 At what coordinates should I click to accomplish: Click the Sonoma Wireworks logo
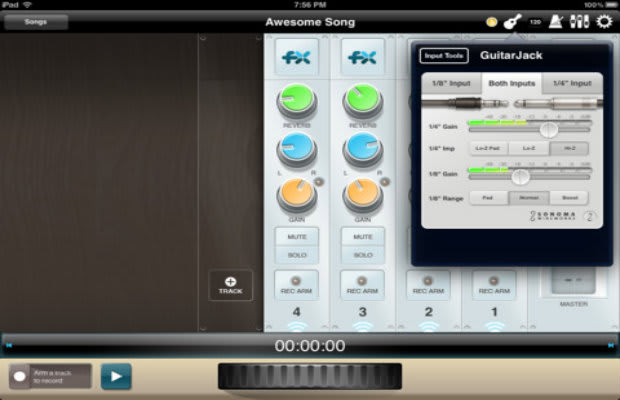tap(553, 216)
